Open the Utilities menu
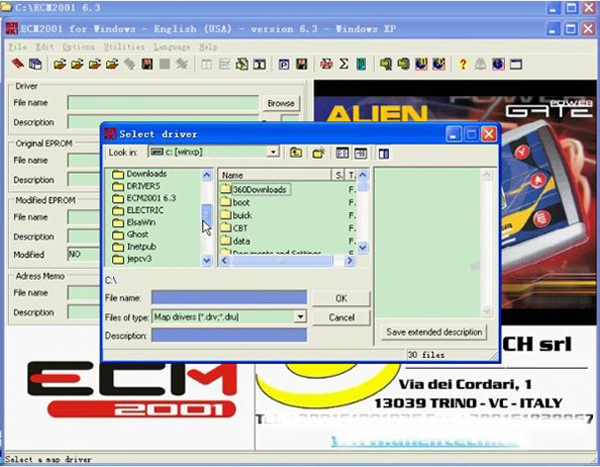The image size is (600, 467). click(x=124, y=47)
